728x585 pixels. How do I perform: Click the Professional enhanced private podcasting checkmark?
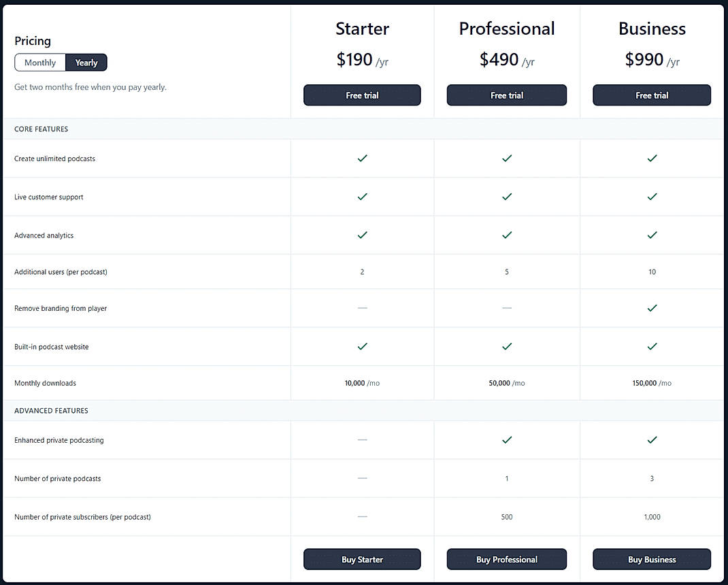pyautogui.click(x=507, y=439)
